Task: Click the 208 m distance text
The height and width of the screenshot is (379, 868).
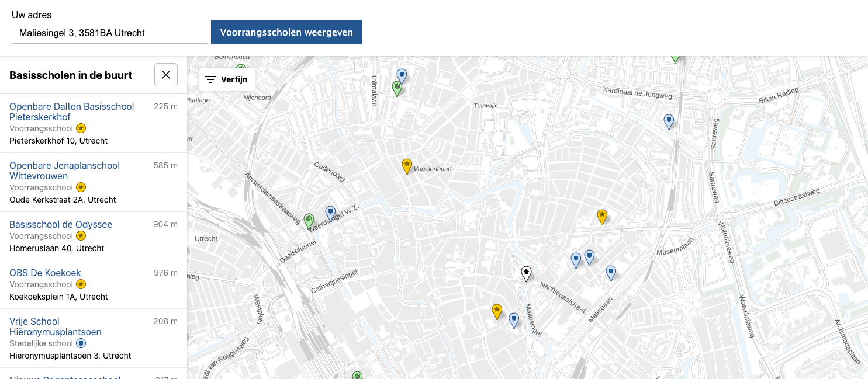Action: click(165, 321)
